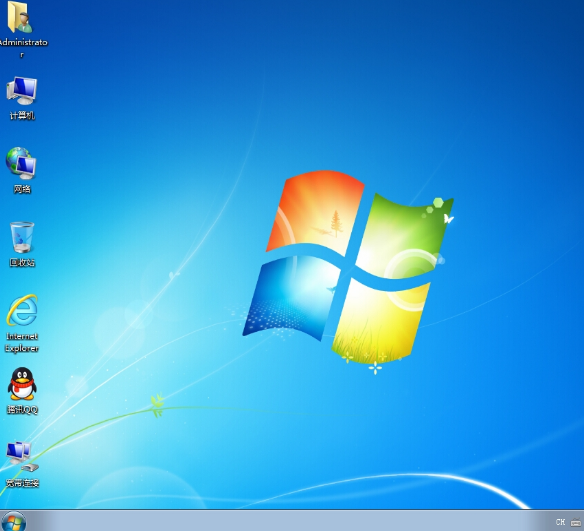The image size is (584, 531).
Task: Select the Administrator user folder icon
Action: (x=19, y=17)
